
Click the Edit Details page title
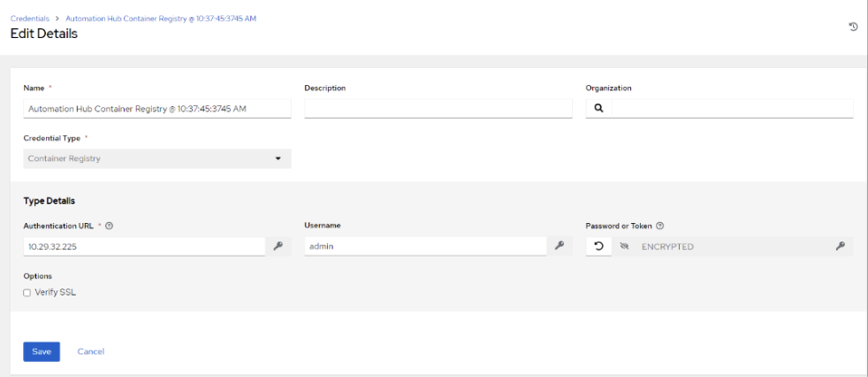44,34
